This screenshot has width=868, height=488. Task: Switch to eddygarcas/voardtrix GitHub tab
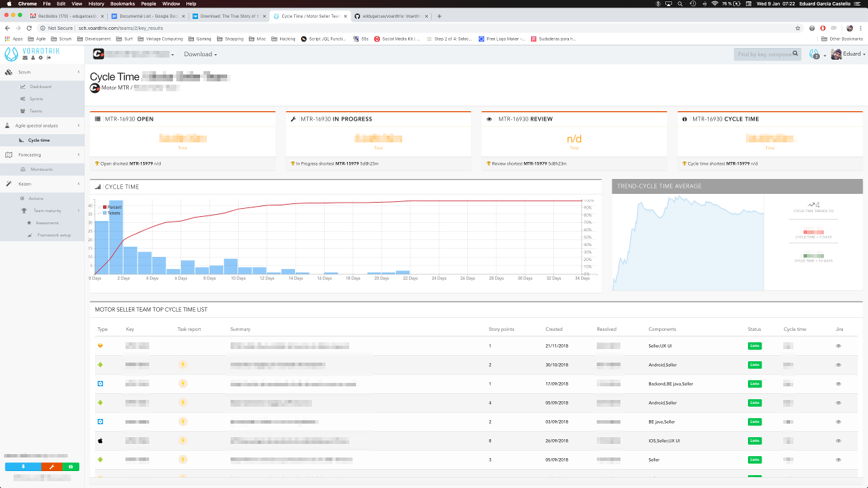(393, 16)
